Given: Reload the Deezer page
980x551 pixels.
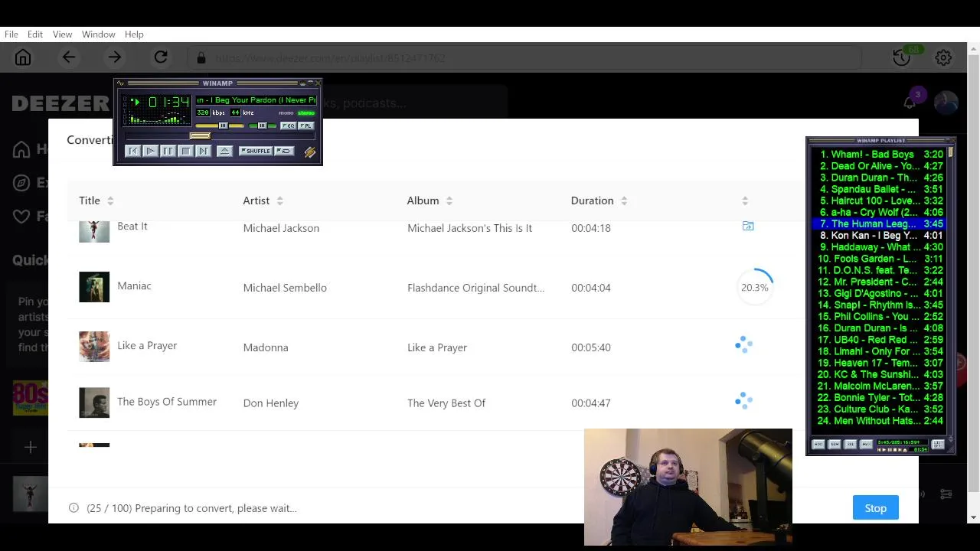Looking at the screenshot, I should pyautogui.click(x=160, y=57).
